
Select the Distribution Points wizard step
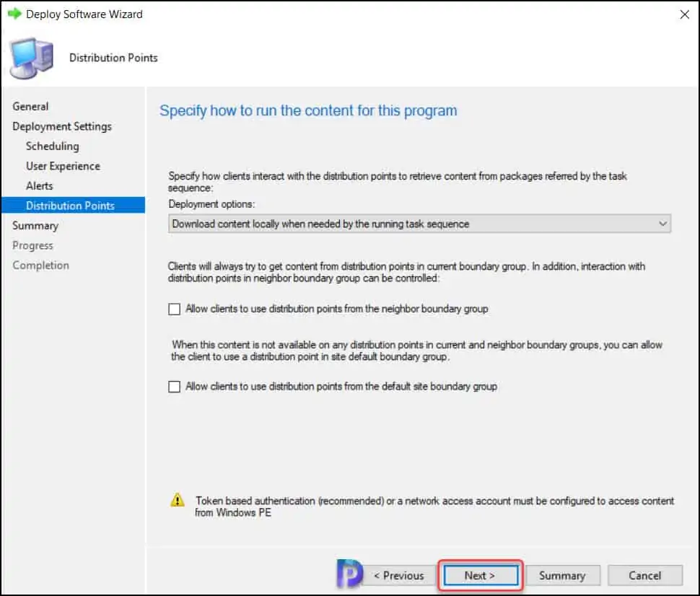[x=73, y=206]
